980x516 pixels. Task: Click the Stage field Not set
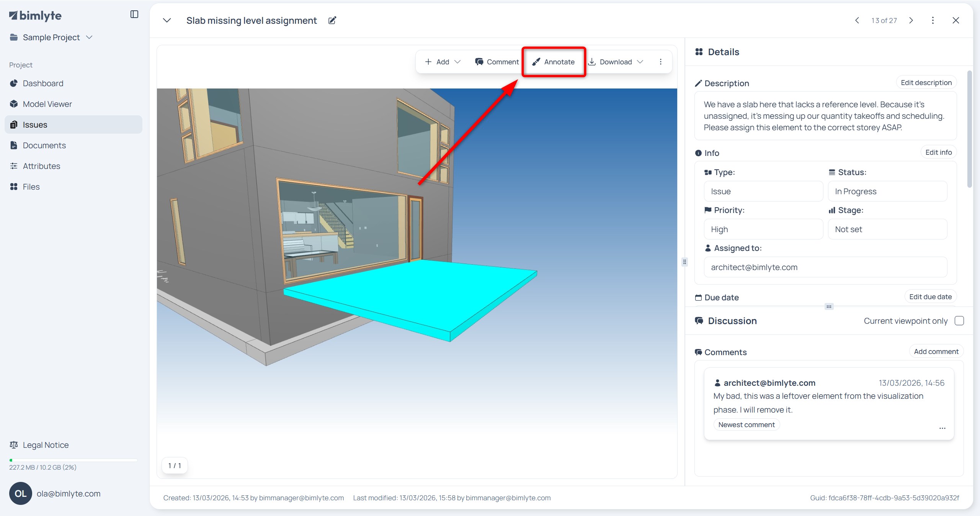pos(887,229)
